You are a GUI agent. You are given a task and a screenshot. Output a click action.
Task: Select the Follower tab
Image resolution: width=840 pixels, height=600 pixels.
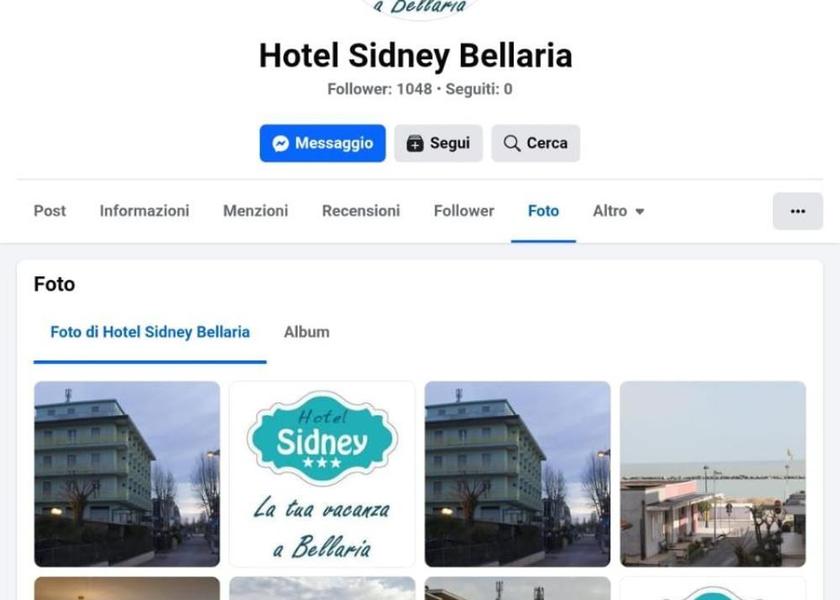tap(464, 211)
